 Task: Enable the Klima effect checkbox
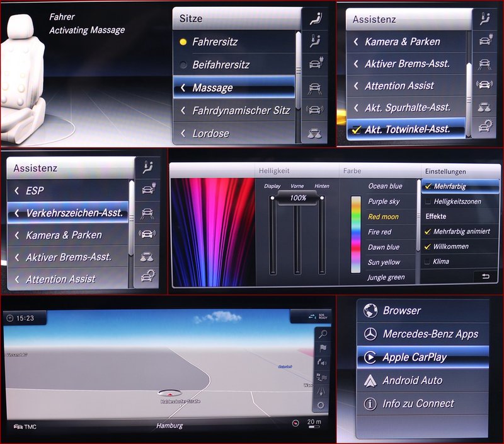(428, 261)
